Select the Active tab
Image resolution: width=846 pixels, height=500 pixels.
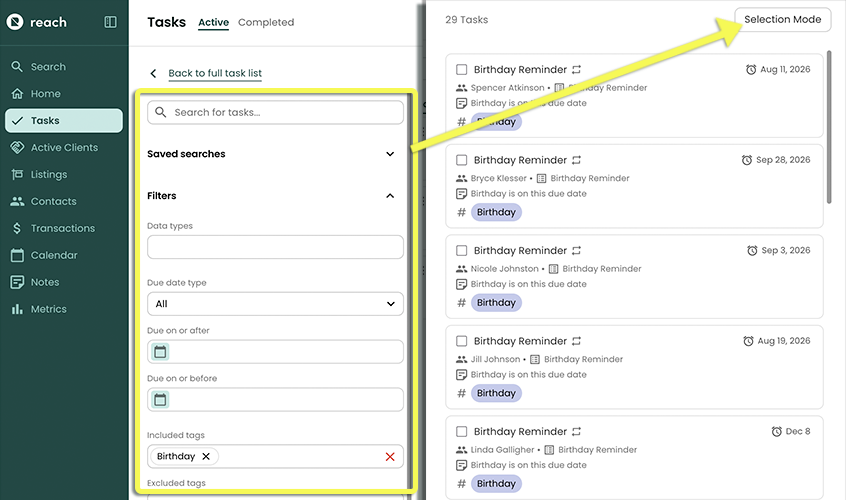click(x=213, y=22)
